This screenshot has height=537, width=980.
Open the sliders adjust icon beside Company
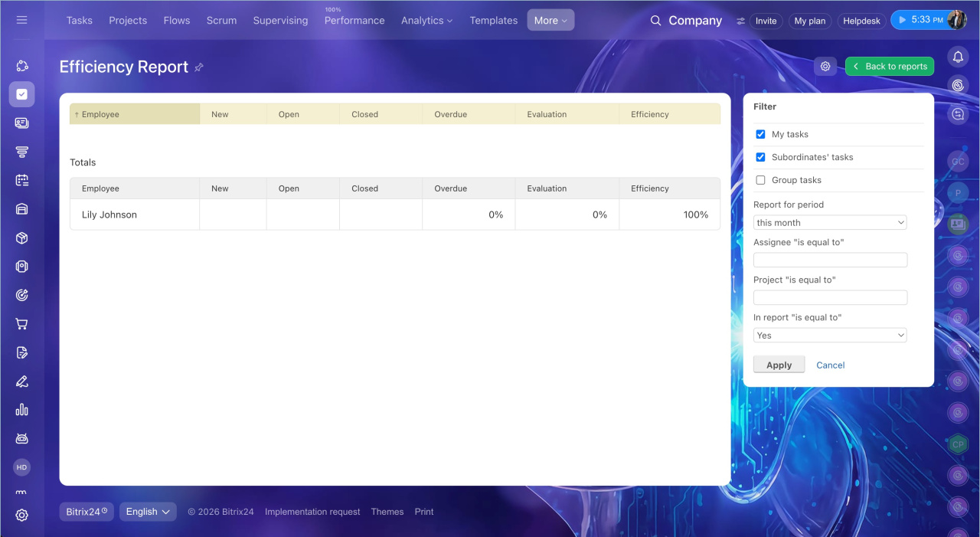pos(740,21)
